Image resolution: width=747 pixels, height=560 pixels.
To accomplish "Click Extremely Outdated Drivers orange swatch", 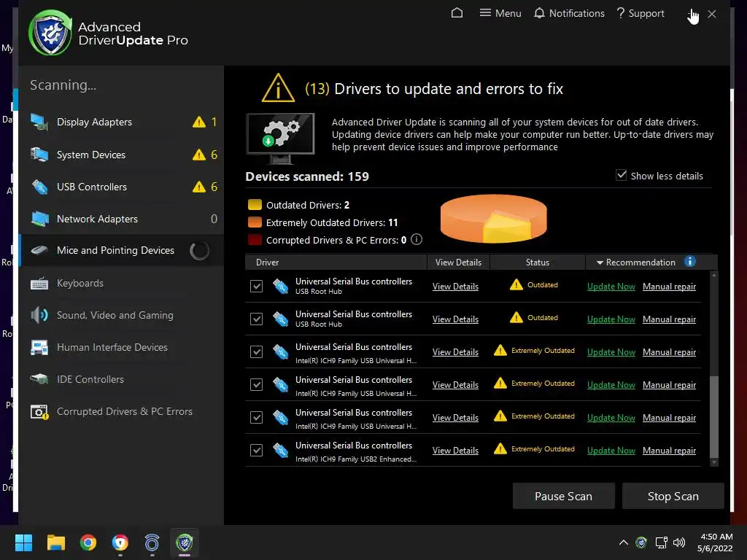I will (255, 222).
